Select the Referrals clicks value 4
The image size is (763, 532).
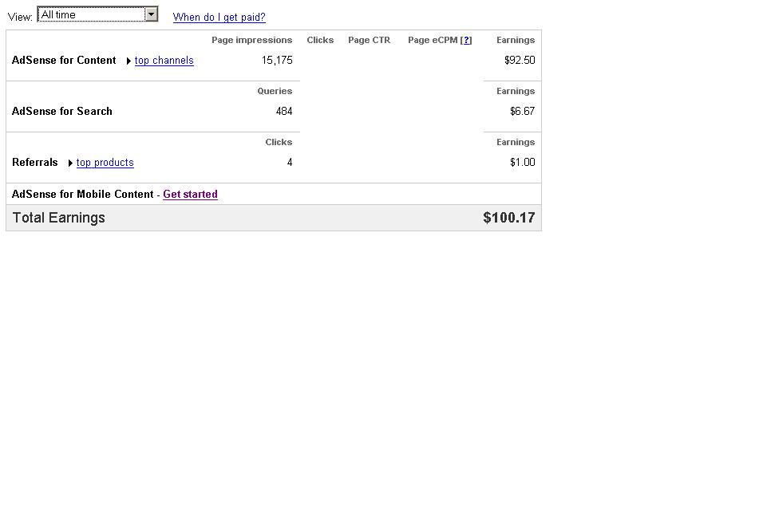pos(290,163)
